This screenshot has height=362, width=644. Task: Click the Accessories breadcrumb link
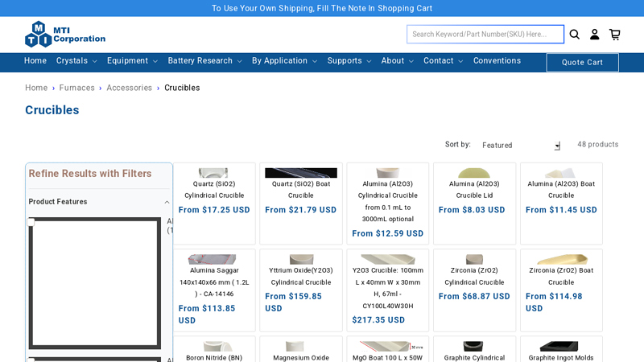(129, 88)
